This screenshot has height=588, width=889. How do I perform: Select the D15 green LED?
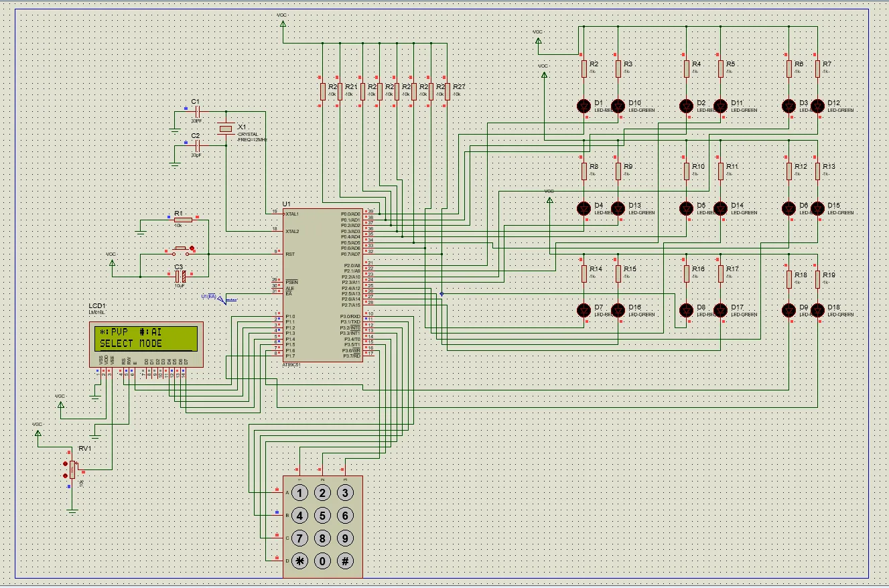click(x=817, y=208)
